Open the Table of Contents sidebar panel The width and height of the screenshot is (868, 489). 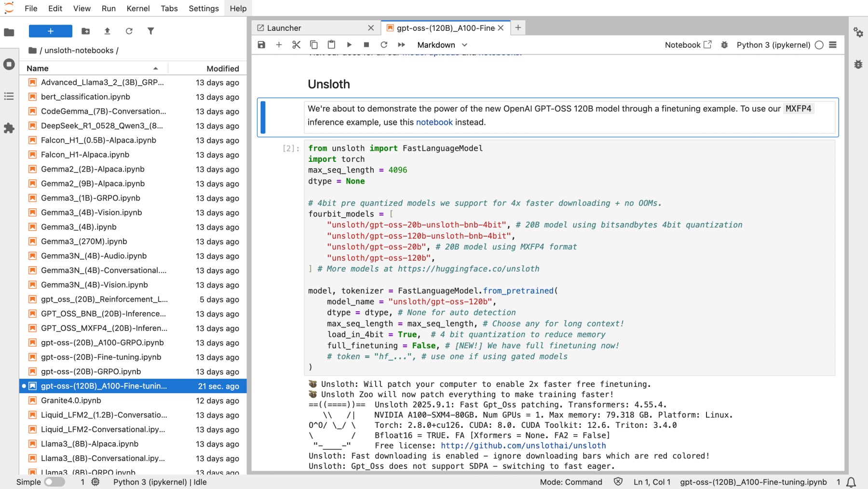[x=9, y=96]
